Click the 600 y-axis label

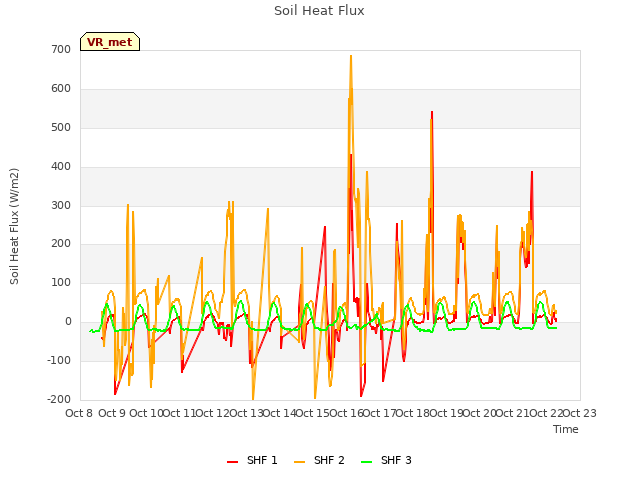click(61, 89)
